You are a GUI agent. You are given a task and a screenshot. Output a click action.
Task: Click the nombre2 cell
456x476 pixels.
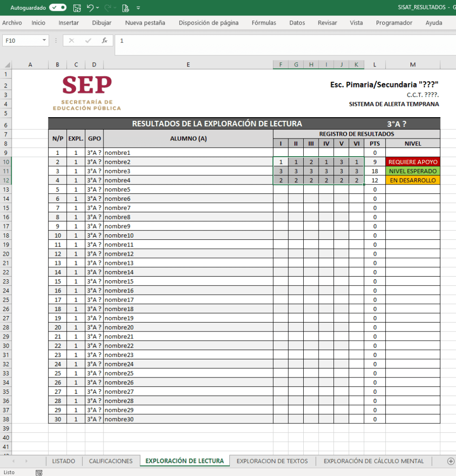tap(188, 162)
